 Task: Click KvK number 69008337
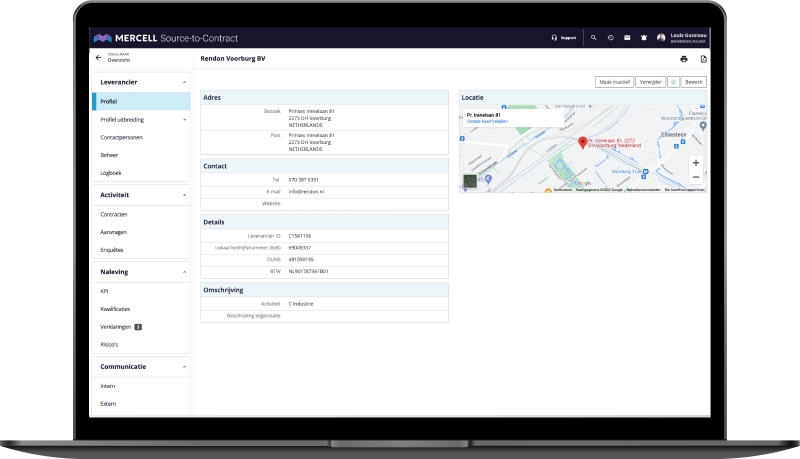click(x=300, y=248)
